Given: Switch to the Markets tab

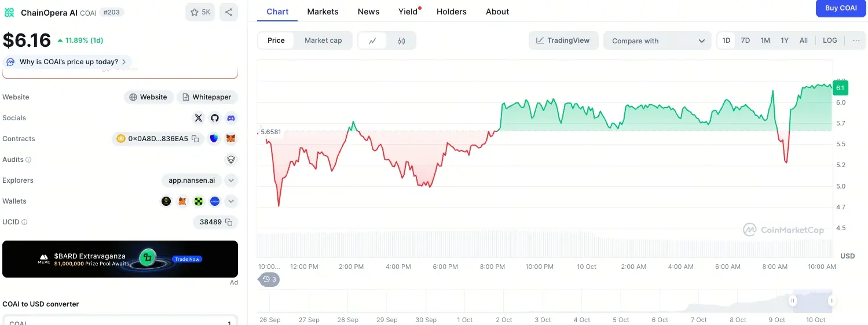Looking at the screenshot, I should pos(323,12).
